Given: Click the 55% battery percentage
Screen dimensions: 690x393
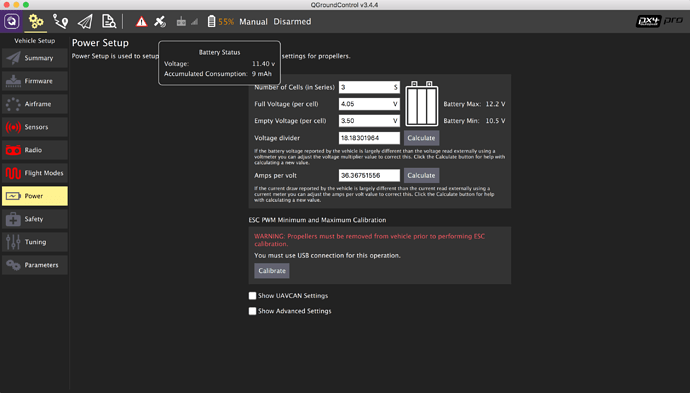Looking at the screenshot, I should (x=226, y=22).
